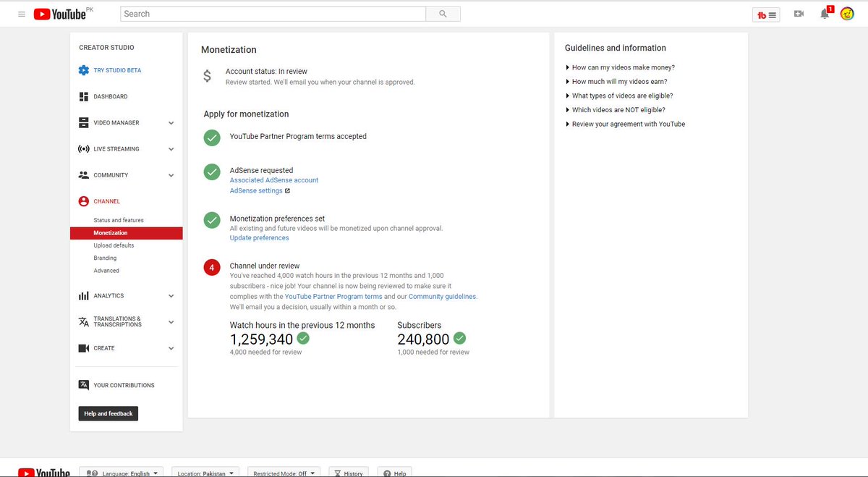Click the Your Contributions icon
868x477 pixels.
[x=84, y=385]
